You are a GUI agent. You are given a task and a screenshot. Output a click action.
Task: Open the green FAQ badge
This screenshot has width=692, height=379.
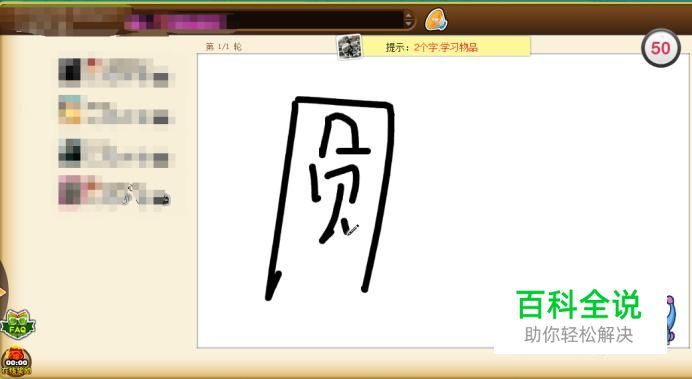[x=17, y=324]
